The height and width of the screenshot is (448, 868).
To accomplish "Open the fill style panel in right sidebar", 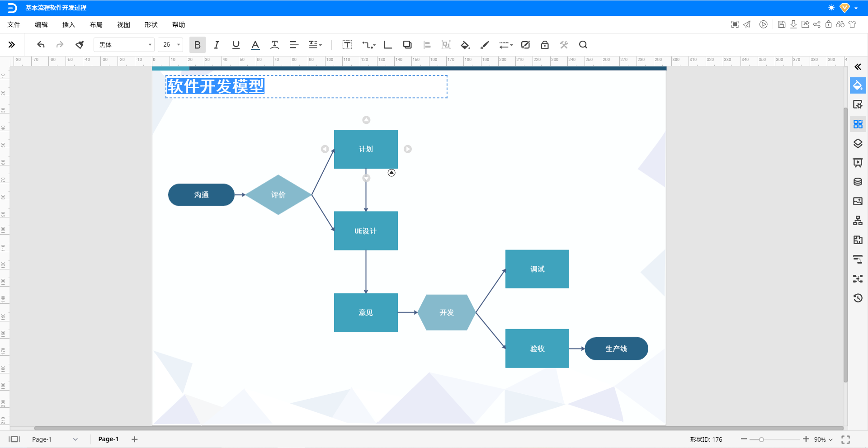I will [858, 85].
